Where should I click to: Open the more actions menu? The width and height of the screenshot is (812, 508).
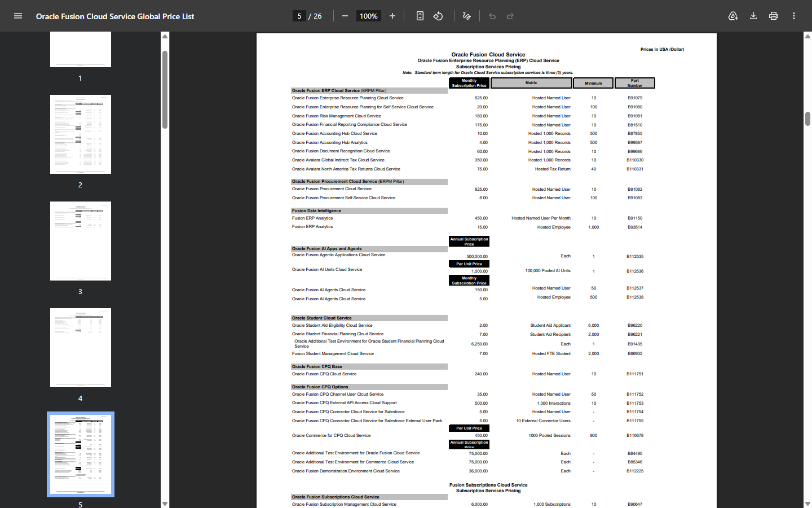(x=794, y=16)
